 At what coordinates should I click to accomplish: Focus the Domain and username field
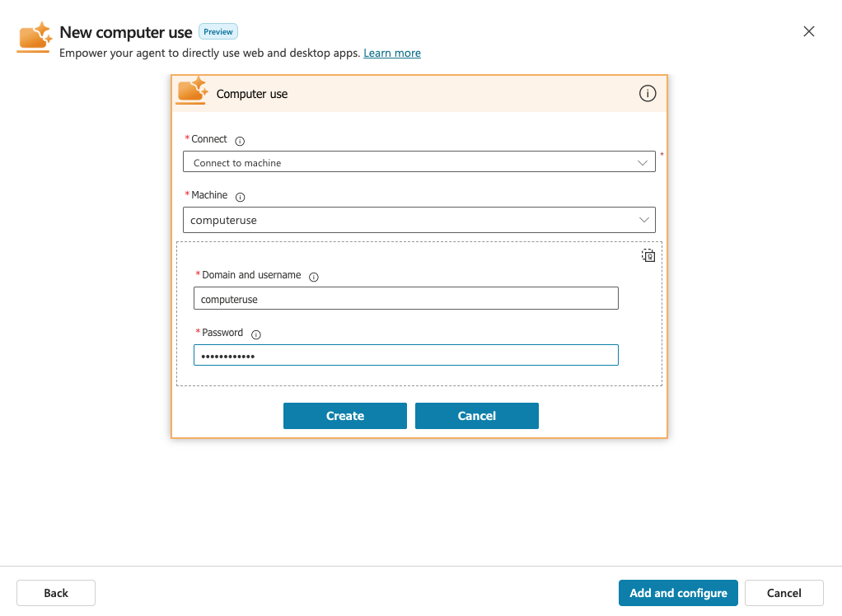coord(405,299)
